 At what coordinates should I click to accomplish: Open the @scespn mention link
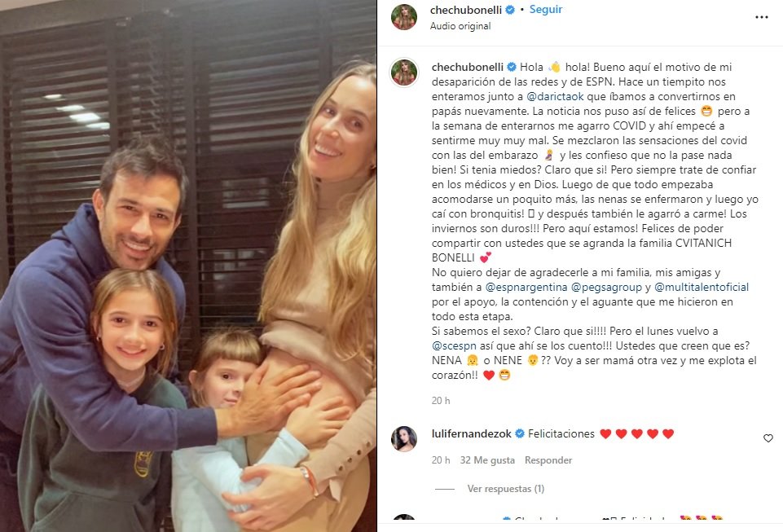[x=454, y=345]
